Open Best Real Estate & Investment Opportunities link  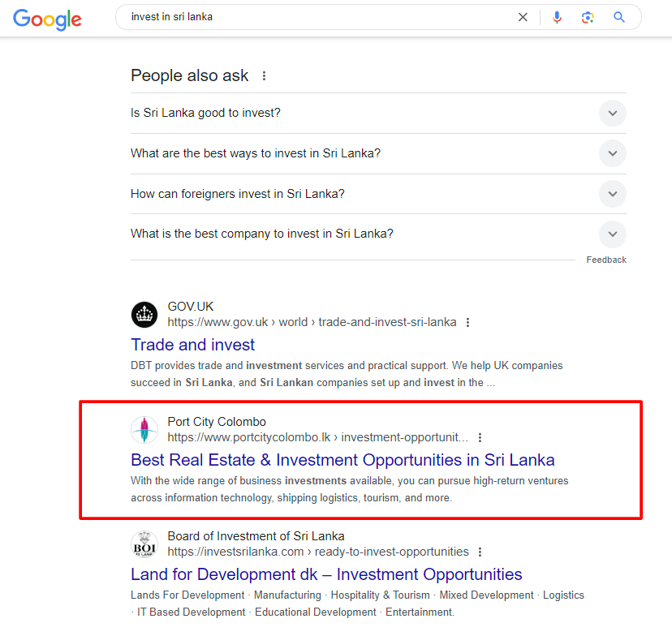coord(342,460)
